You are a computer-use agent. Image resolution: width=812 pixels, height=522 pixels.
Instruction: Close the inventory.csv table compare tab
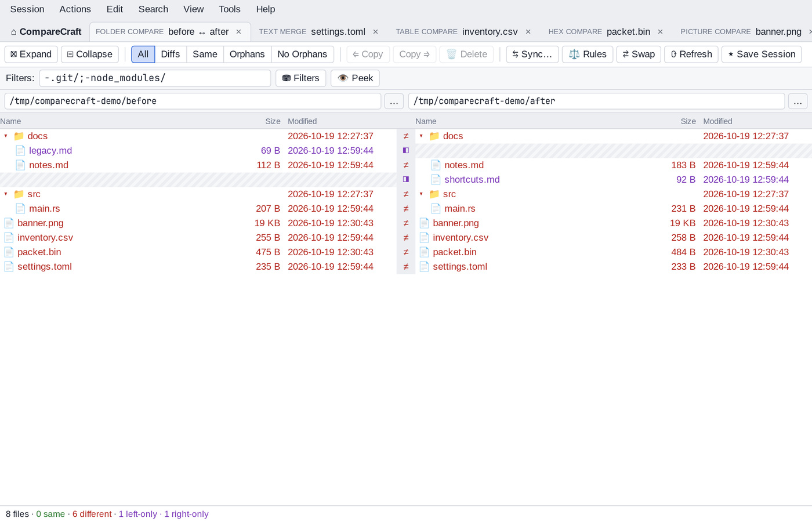528,32
